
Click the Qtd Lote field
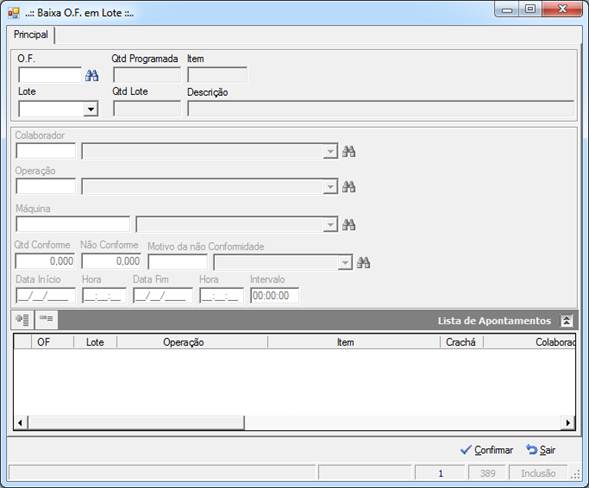click(147, 109)
